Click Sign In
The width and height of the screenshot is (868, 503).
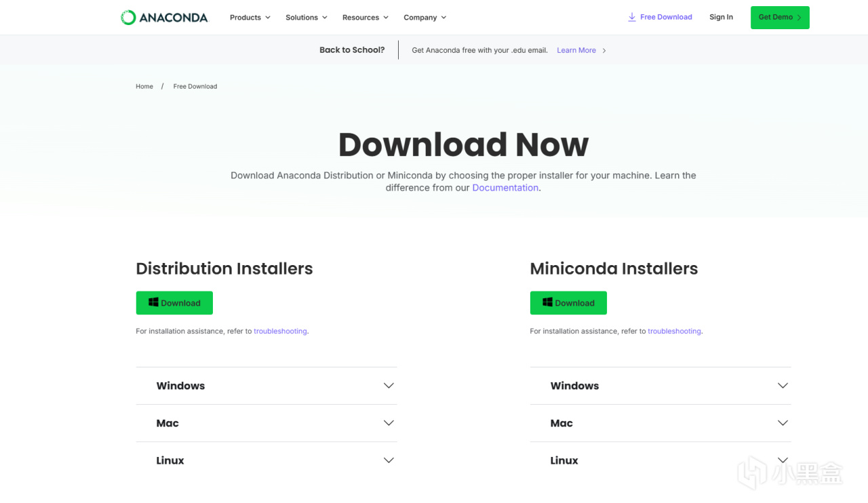tap(721, 17)
